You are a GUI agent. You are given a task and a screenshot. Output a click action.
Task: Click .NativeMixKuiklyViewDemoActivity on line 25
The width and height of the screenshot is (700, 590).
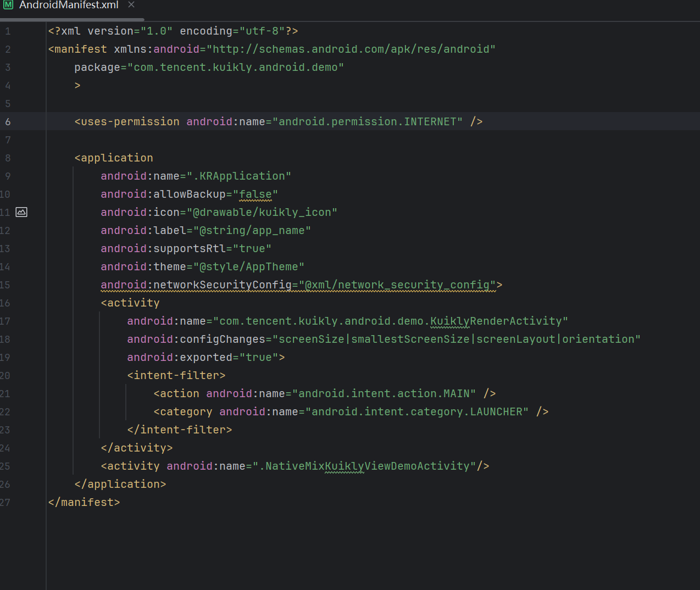click(364, 466)
